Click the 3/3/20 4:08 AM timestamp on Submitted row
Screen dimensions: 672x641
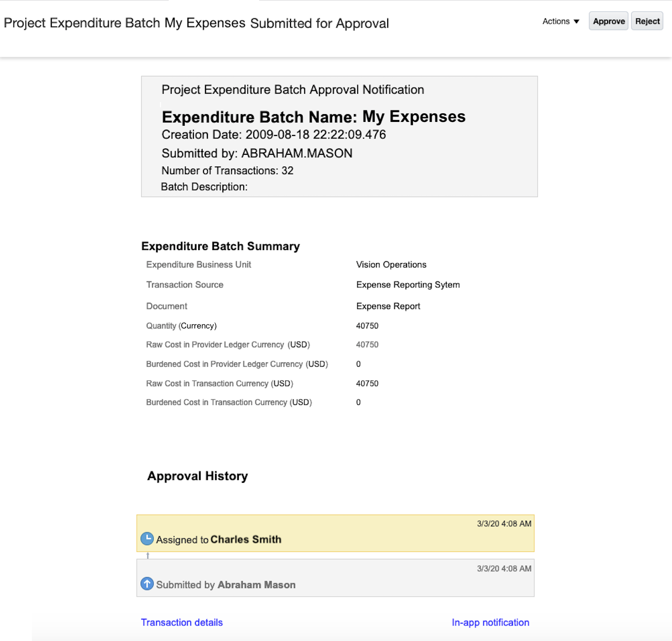tap(504, 569)
